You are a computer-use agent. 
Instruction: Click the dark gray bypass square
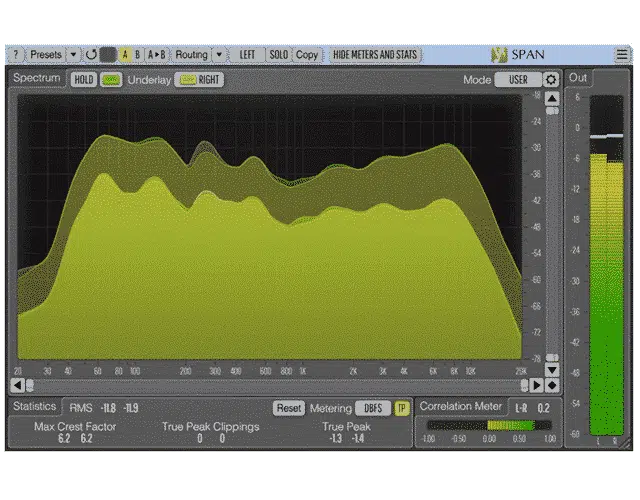pos(109,55)
